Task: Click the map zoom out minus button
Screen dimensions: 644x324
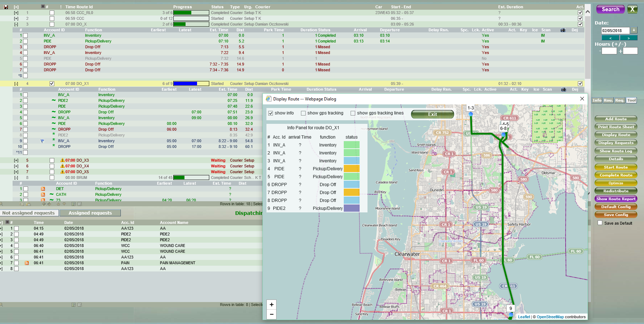Action: click(x=271, y=314)
